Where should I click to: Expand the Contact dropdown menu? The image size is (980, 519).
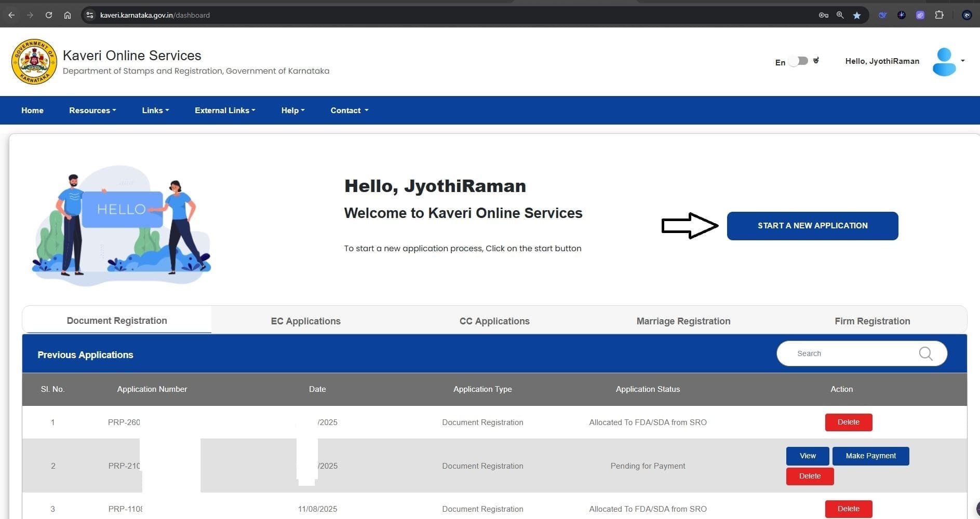tap(349, 111)
